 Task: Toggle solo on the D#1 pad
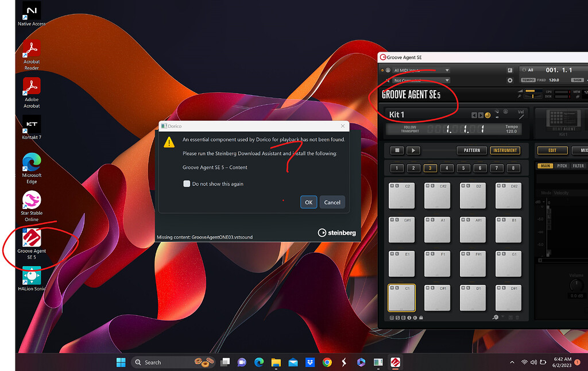click(504, 288)
